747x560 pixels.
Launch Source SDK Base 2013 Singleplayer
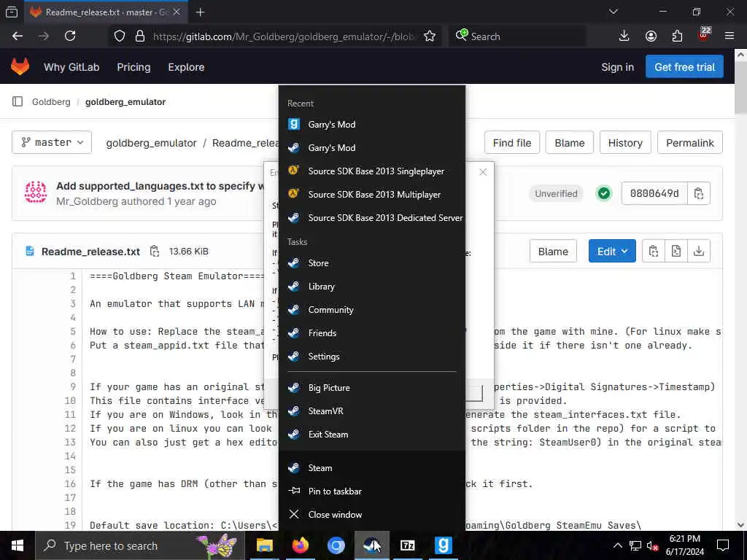point(371,171)
